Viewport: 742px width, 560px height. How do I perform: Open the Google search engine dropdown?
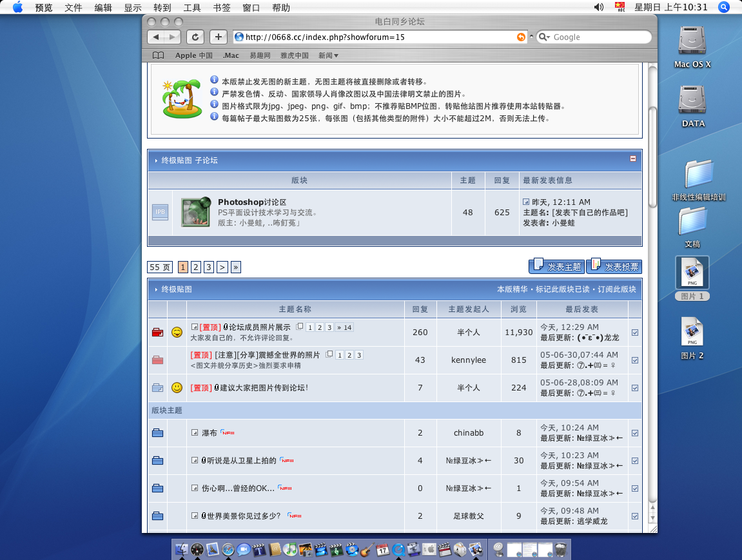(544, 37)
